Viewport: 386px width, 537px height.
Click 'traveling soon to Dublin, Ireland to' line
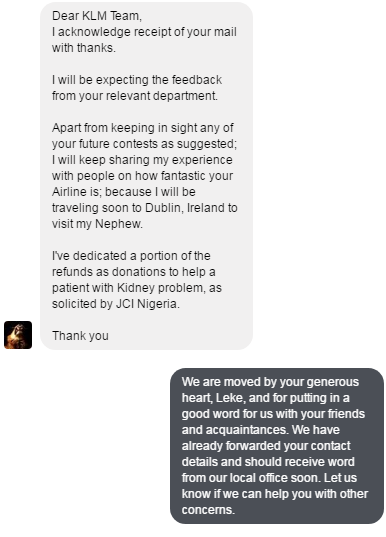point(145,208)
